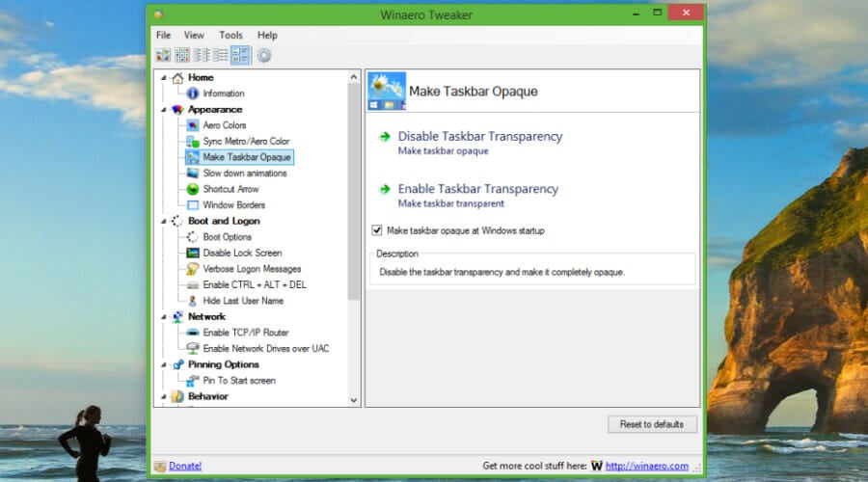This screenshot has width=868, height=482.
Task: Click the Pin To Start screen icon
Action: (193, 381)
